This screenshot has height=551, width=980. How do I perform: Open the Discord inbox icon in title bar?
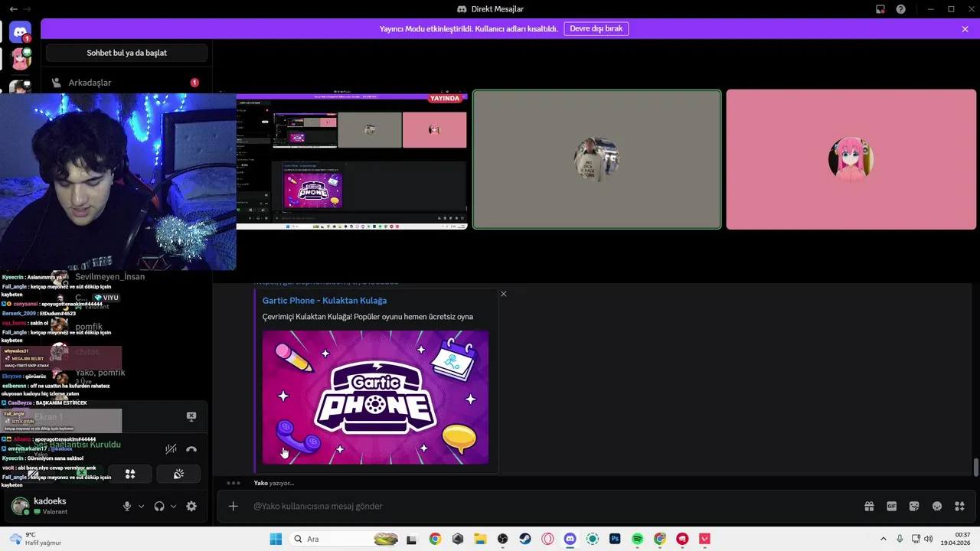(880, 9)
